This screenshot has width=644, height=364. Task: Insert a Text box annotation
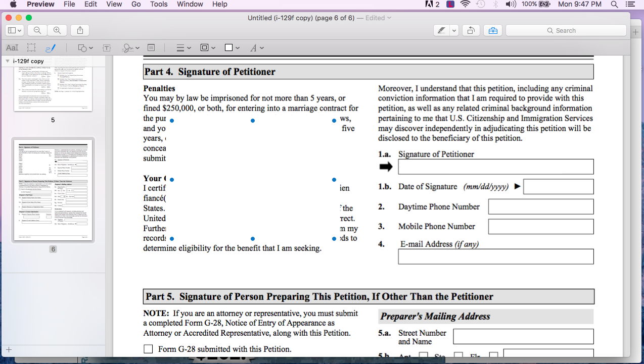point(107,48)
